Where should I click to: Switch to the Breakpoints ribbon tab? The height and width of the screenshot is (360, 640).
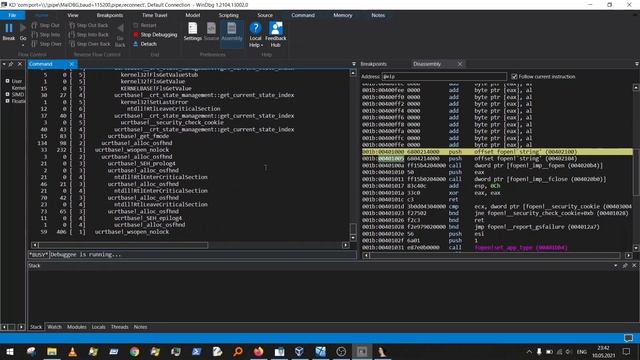pyautogui.click(x=110, y=15)
